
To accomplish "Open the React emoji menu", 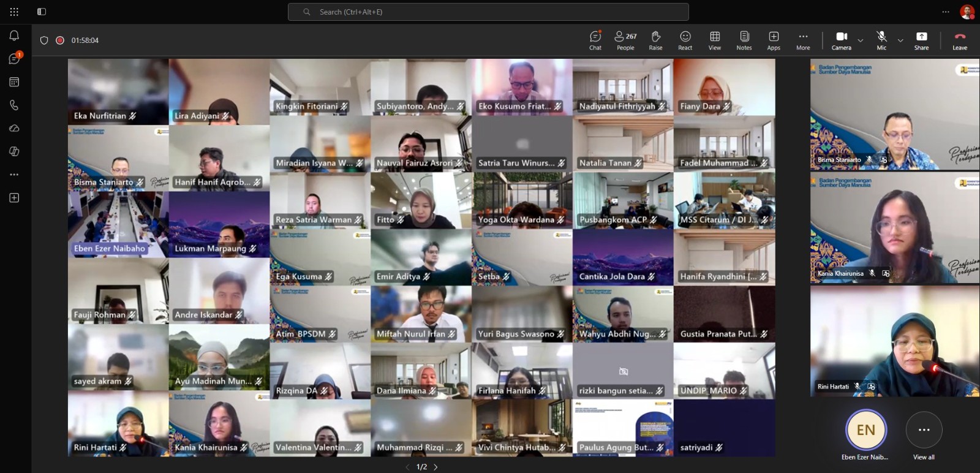I will pos(685,40).
